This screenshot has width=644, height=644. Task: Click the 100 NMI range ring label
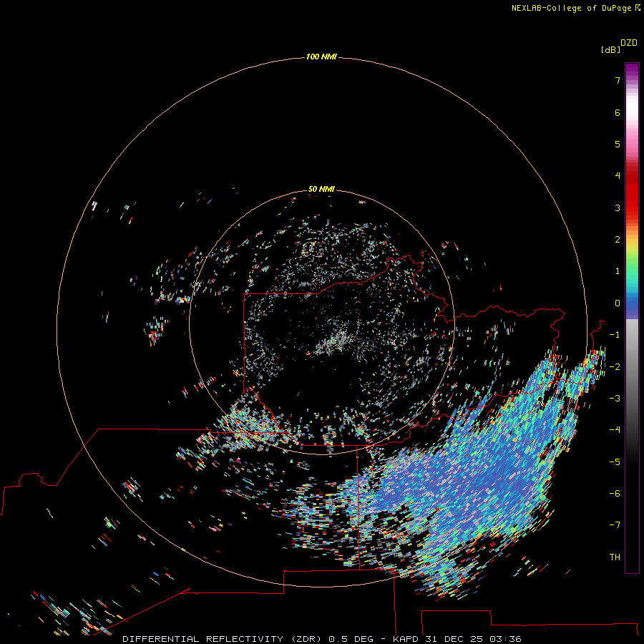pyautogui.click(x=321, y=57)
